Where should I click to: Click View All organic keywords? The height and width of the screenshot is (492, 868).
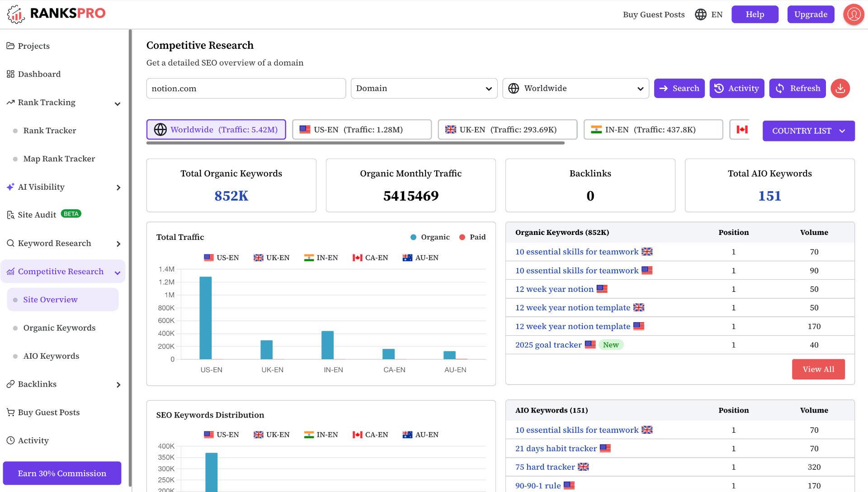tap(818, 370)
